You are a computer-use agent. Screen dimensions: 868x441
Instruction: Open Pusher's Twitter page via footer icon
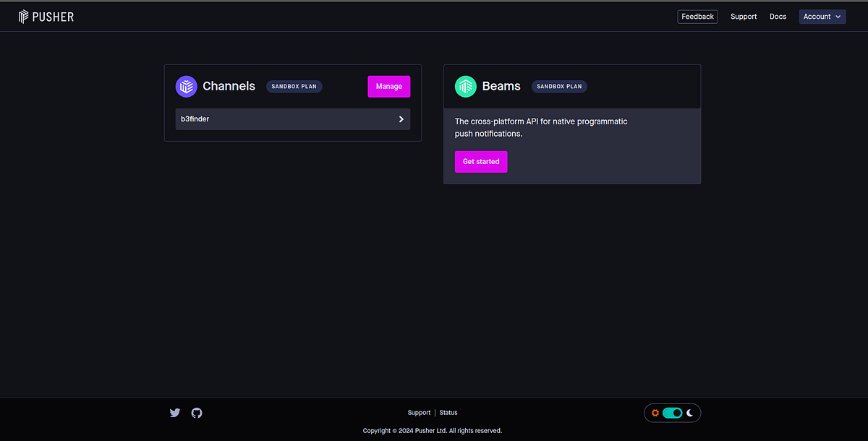[174, 412]
